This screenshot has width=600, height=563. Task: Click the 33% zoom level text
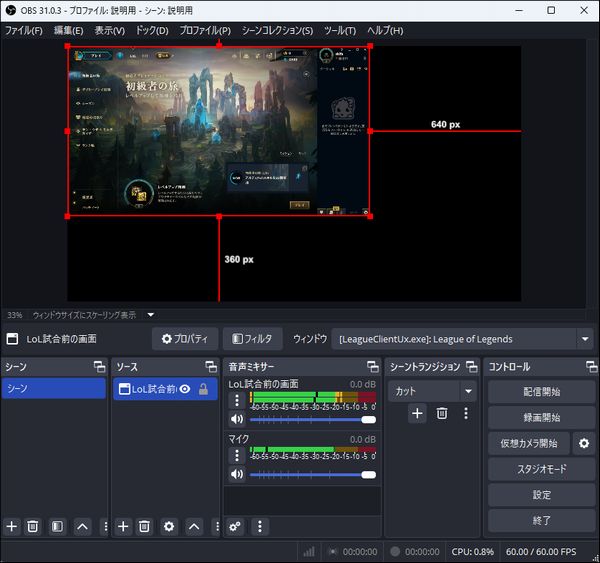coord(15,315)
